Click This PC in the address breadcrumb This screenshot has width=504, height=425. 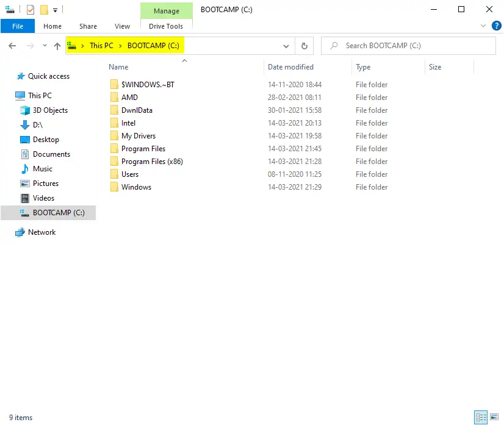tap(101, 46)
